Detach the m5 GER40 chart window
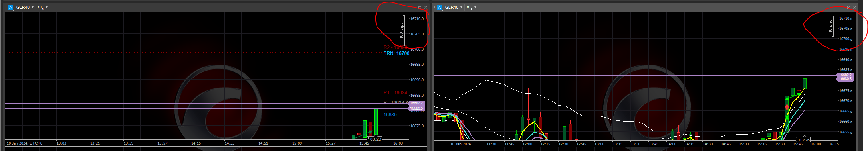868x151 pixels. point(848,7)
